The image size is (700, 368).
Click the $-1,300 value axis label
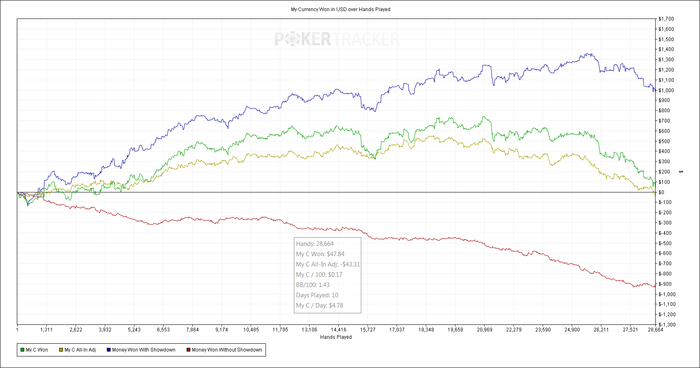[667, 325]
